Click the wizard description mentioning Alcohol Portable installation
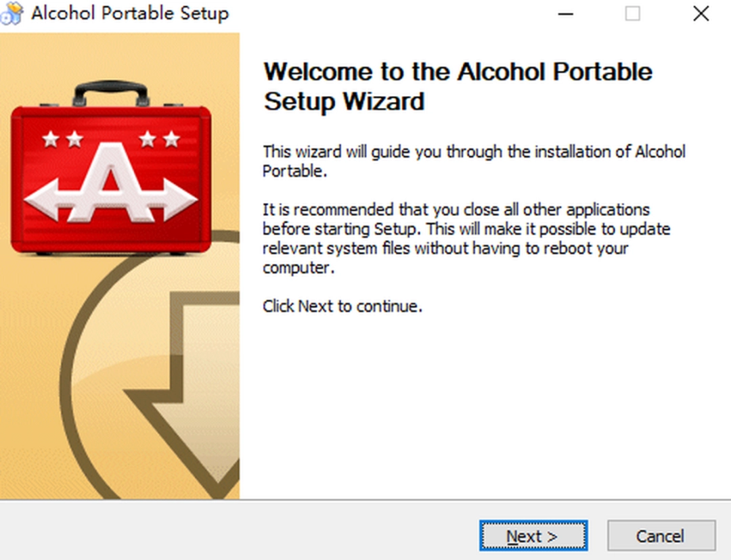The width and height of the screenshot is (731, 560). click(x=474, y=161)
